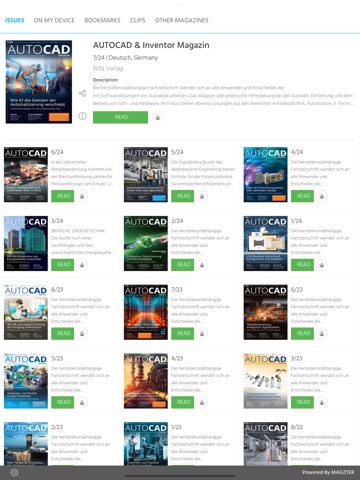Download the 2/24 issue
Screen dimensions: 360x480
(202, 265)
